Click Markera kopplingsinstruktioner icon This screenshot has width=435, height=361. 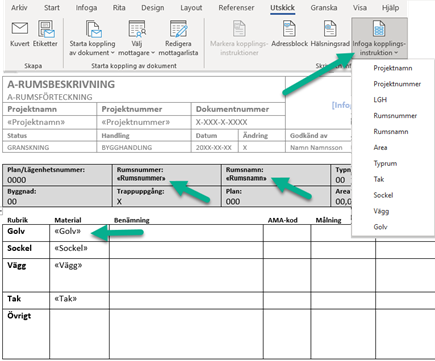point(239,29)
